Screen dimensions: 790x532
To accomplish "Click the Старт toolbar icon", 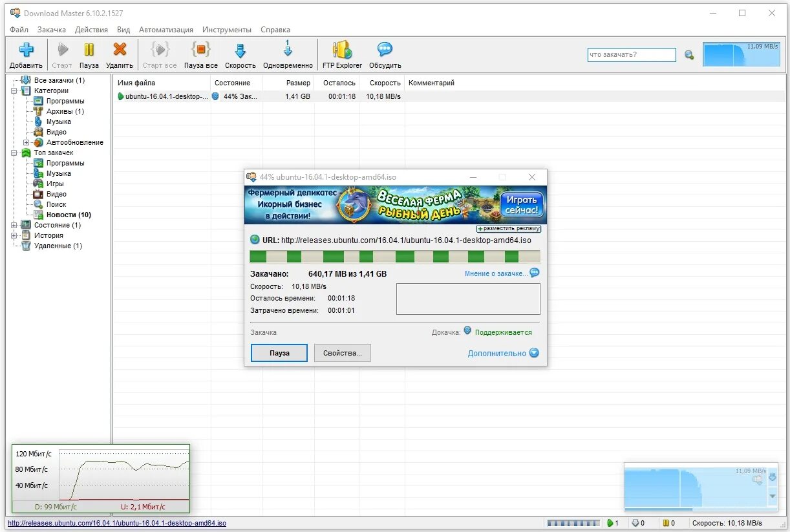I will coord(63,50).
